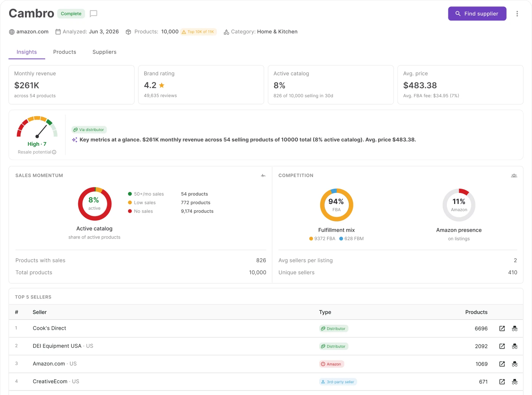Click the Find supplier button
532x395 pixels.
[477, 14]
